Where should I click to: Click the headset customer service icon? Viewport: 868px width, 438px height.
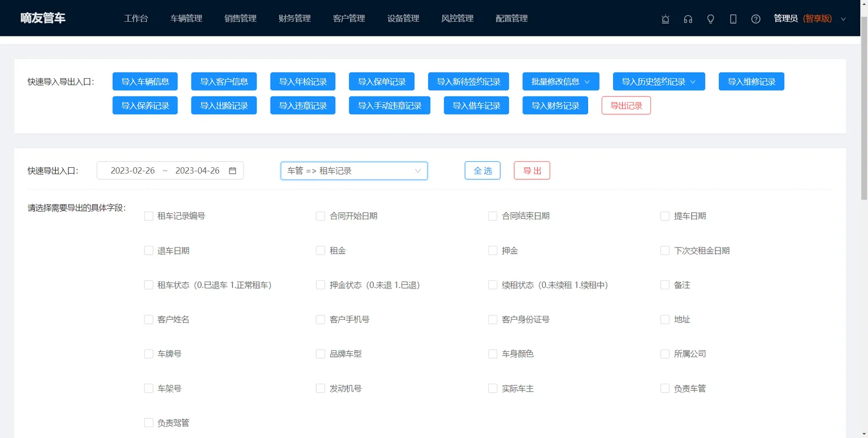[x=688, y=19]
